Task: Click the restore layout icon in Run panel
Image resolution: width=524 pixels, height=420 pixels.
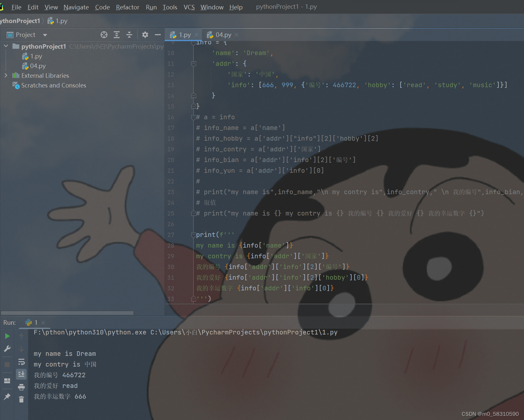Action: (7, 381)
